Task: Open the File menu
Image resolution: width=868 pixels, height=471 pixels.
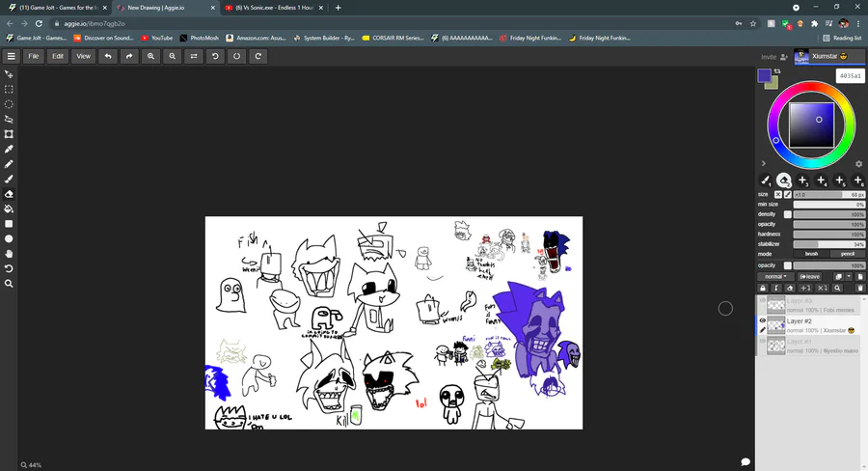Action: click(x=34, y=56)
